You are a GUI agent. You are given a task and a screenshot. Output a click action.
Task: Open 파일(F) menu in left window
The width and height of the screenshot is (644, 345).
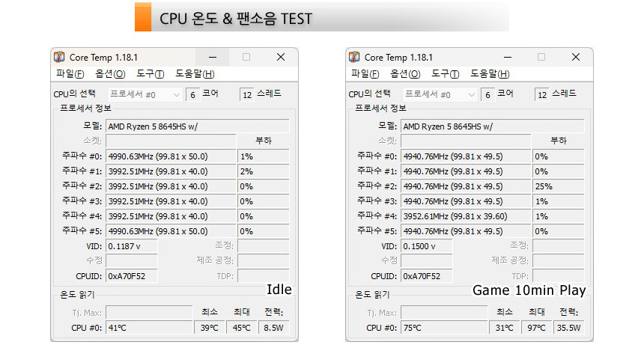pyautogui.click(x=70, y=74)
